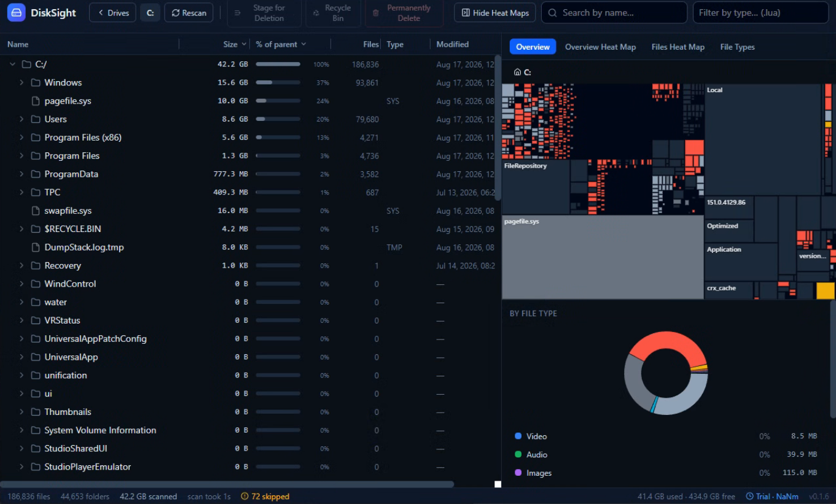The height and width of the screenshot is (504, 836).
Task: Click the WindControl folder icon
Action: click(36, 284)
